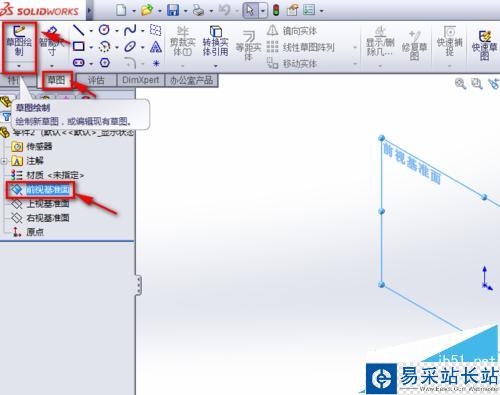This screenshot has width=500, height=395.
Task: Open dropdown arrow next to Print icon
Action: coord(211,11)
